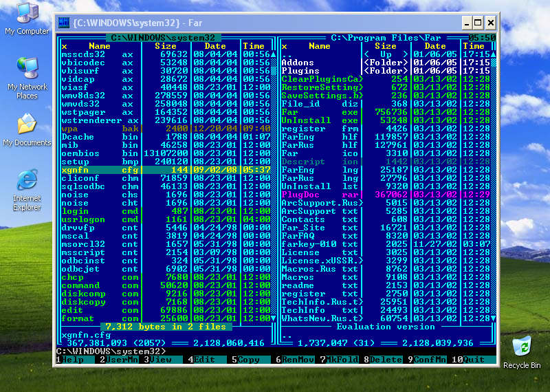
Task: Select file Contacts txt
Action: (386, 219)
